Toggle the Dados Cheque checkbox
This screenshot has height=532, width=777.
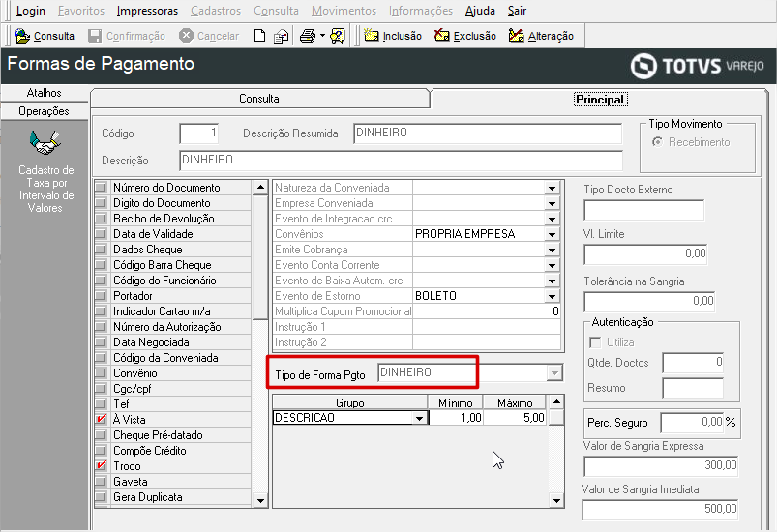pyautogui.click(x=101, y=250)
